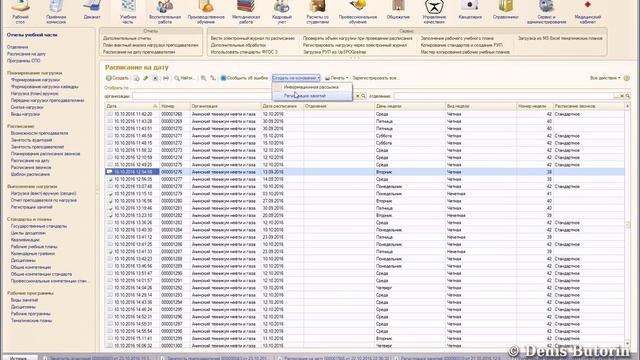Open Занятость аудиторий navigation item

31,140
